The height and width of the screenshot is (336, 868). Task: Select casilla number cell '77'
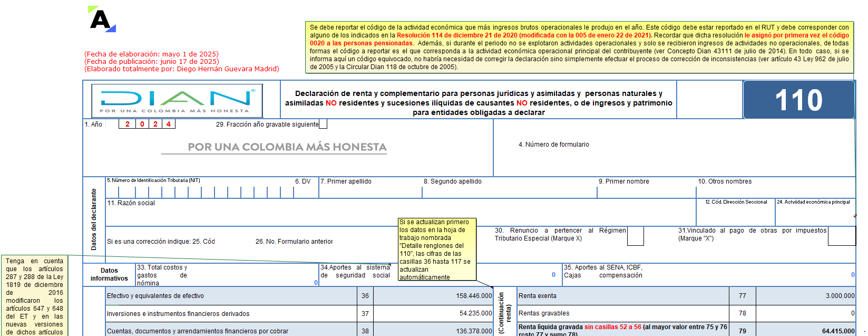point(743,296)
